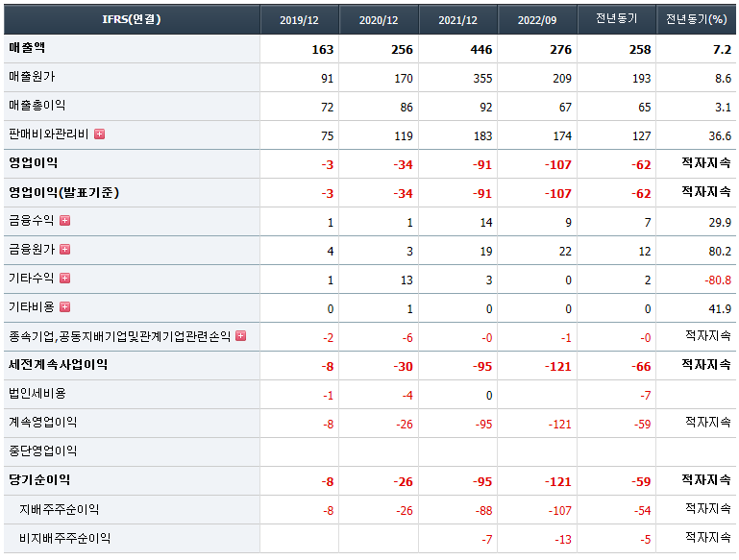This screenshot has height=560, width=739.
Task: Select the 지배주주순이익 row label
Action: (x=60, y=509)
